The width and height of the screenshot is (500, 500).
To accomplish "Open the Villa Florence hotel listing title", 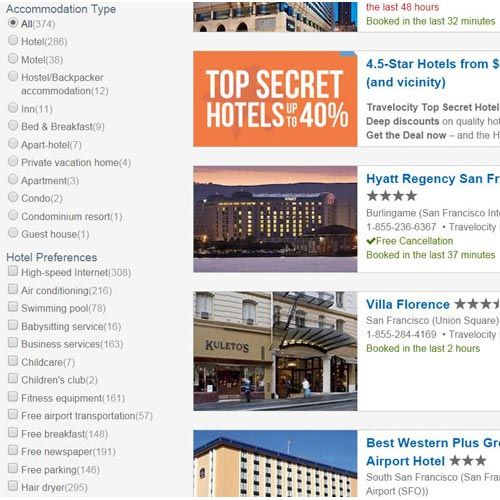I will pos(408,304).
